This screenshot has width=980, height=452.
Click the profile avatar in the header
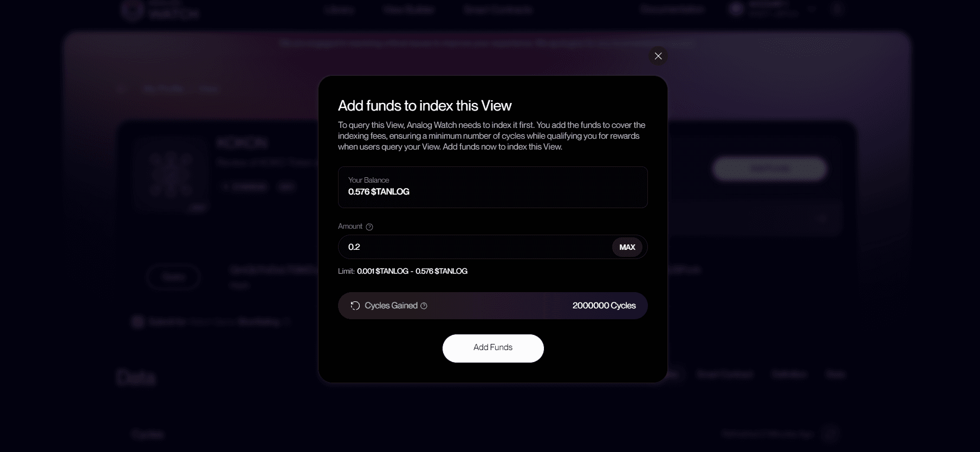click(x=736, y=9)
